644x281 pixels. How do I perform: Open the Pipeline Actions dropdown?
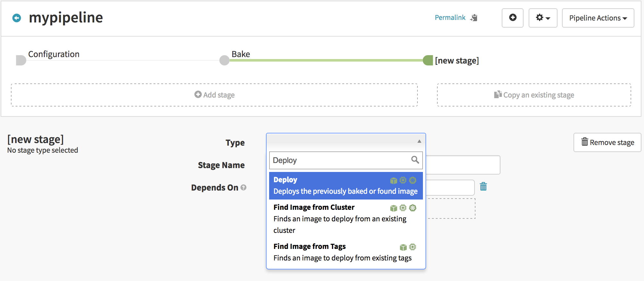[598, 18]
